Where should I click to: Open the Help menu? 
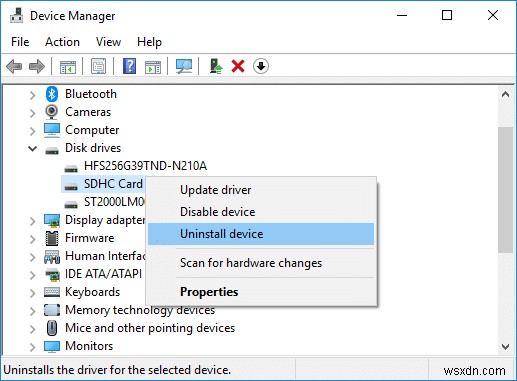(x=149, y=42)
